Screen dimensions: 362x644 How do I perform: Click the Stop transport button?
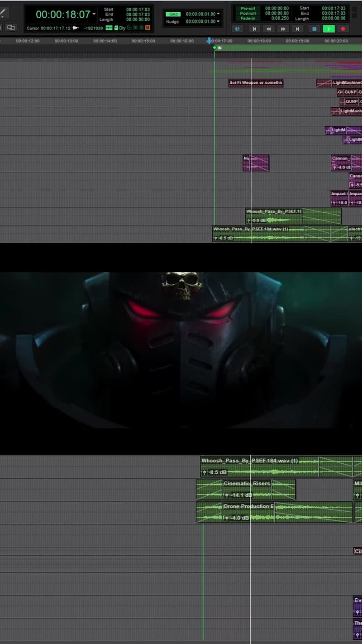314,29
